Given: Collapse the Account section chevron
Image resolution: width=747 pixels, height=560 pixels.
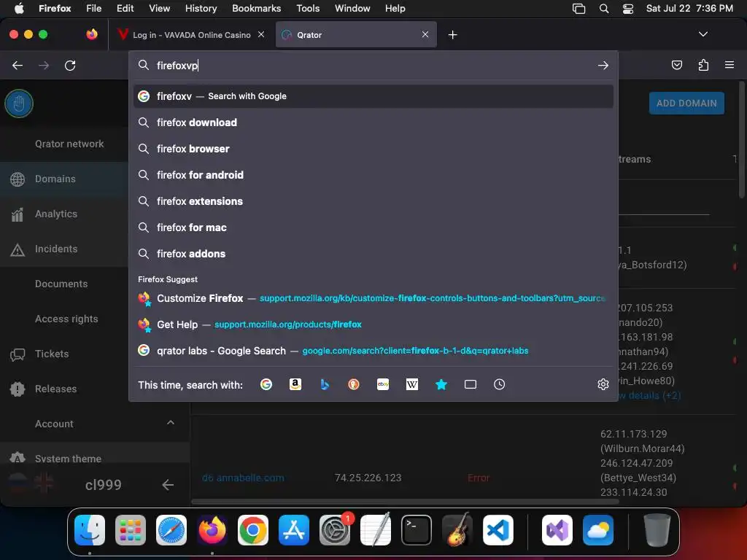Looking at the screenshot, I should pyautogui.click(x=171, y=423).
